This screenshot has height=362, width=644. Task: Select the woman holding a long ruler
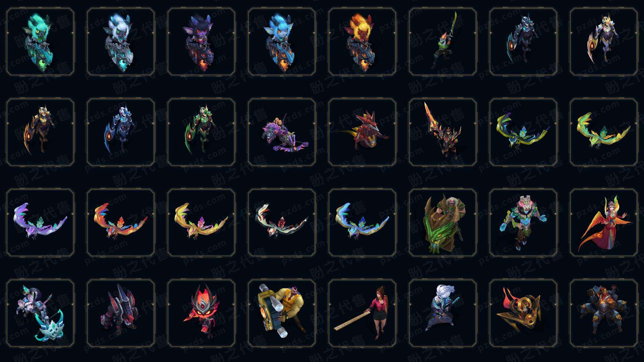362,313
